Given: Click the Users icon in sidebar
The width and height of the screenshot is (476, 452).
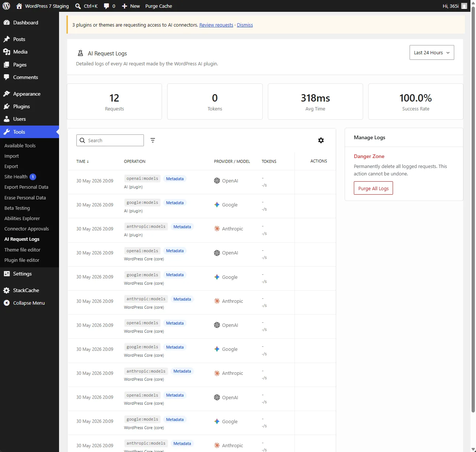Looking at the screenshot, I should pos(7,119).
